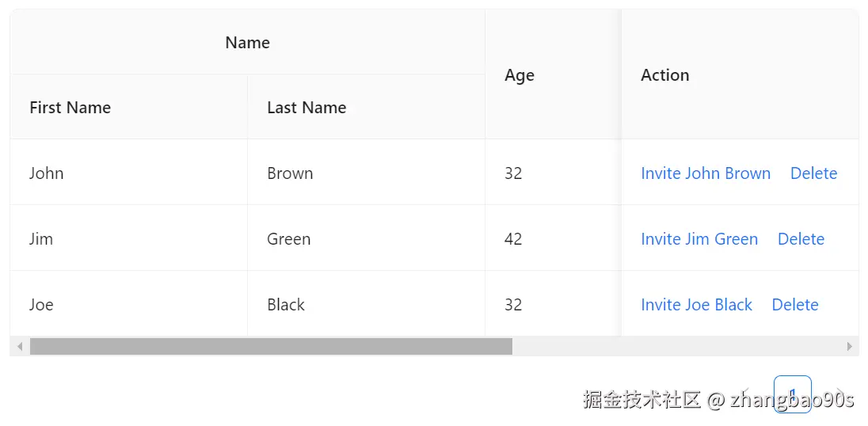Click the horizontal scrollbar right arrow
868x426 pixels.
click(x=849, y=346)
